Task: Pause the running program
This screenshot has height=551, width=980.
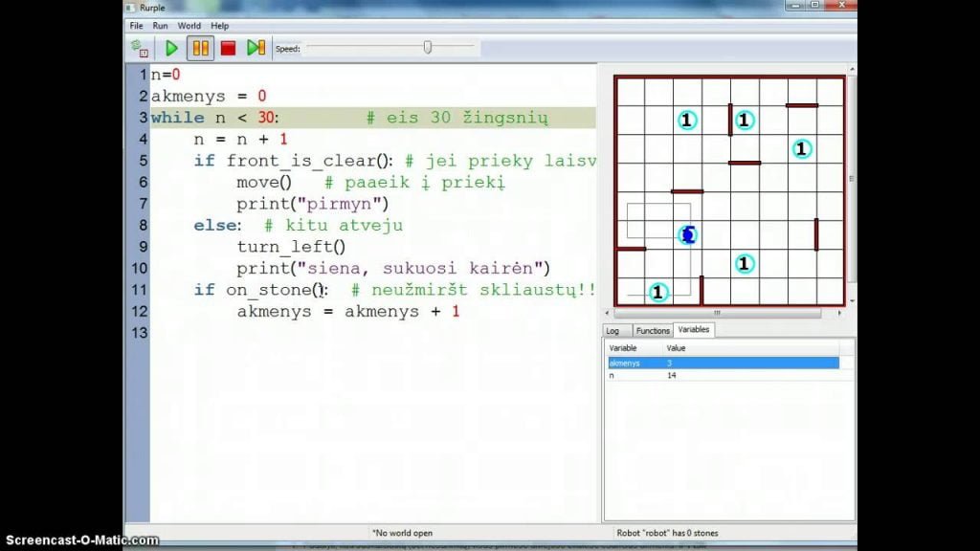Action: click(201, 48)
